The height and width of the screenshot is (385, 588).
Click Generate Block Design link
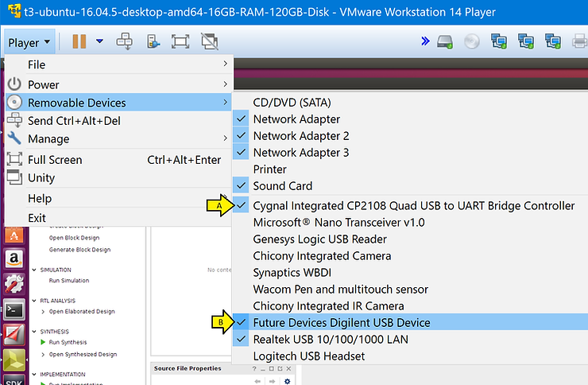79,250
